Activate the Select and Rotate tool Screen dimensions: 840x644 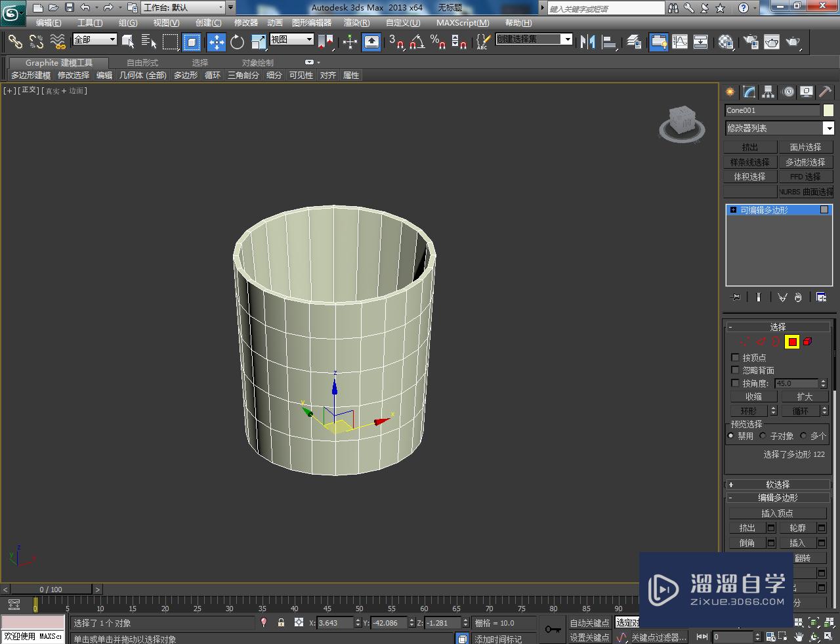(x=237, y=42)
